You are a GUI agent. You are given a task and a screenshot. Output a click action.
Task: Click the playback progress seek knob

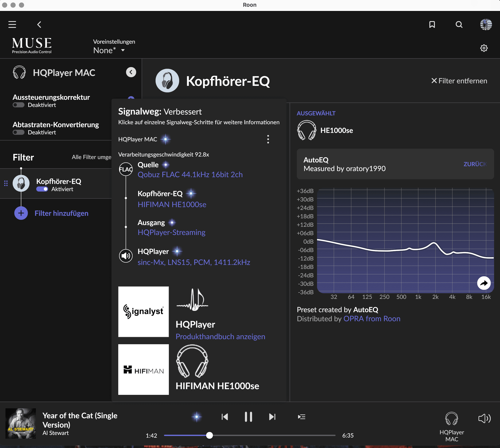pyautogui.click(x=209, y=435)
